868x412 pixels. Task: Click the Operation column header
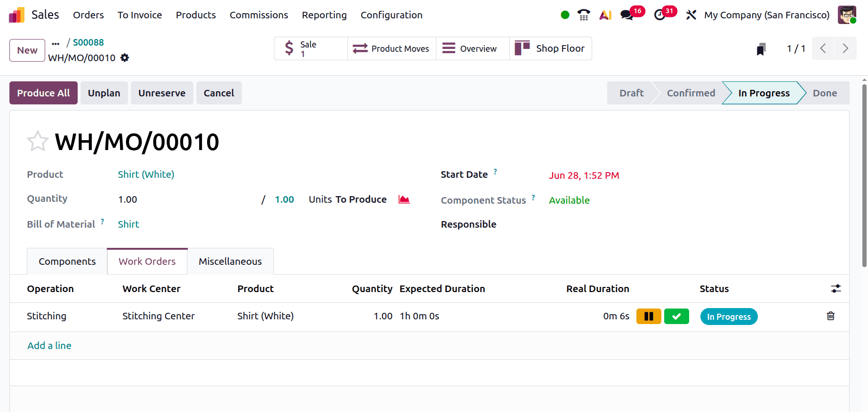(50, 289)
